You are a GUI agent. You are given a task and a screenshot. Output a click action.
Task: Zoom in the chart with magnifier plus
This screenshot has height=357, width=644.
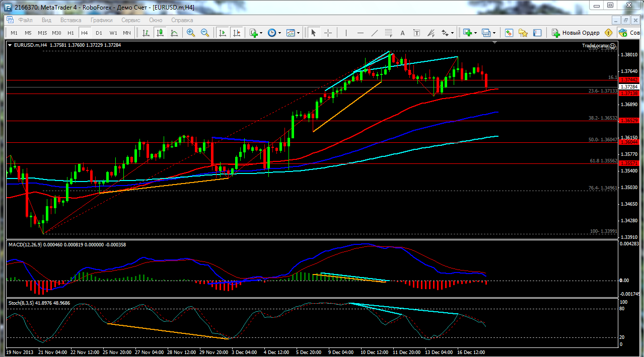pyautogui.click(x=191, y=33)
